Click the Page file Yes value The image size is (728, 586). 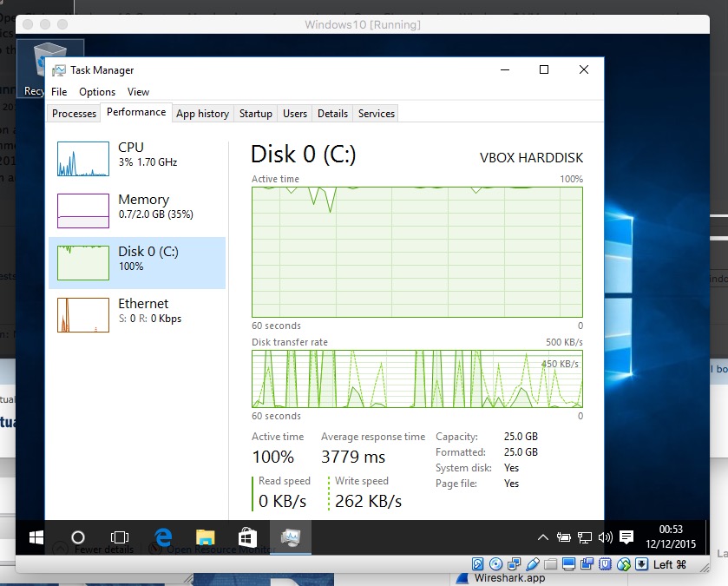pyautogui.click(x=511, y=484)
